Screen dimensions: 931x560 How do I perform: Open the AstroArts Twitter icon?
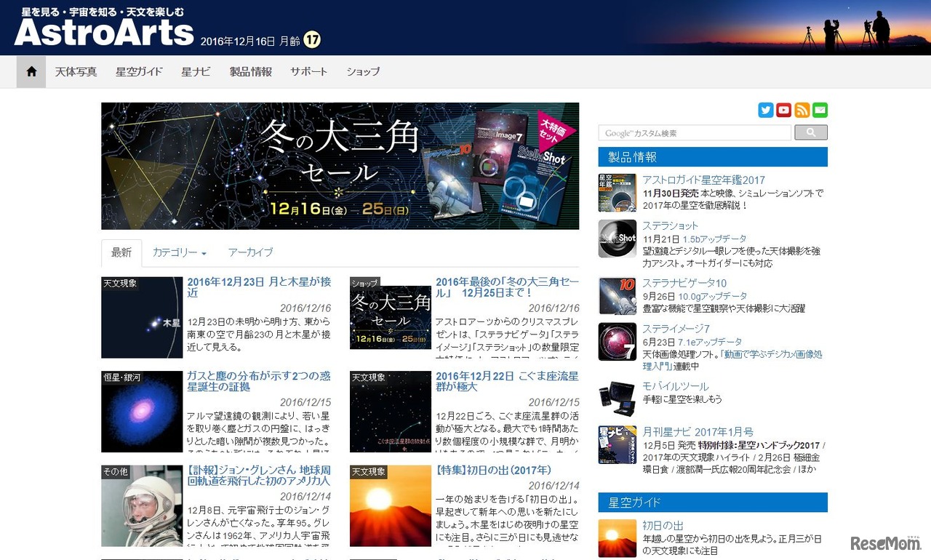[x=766, y=110]
